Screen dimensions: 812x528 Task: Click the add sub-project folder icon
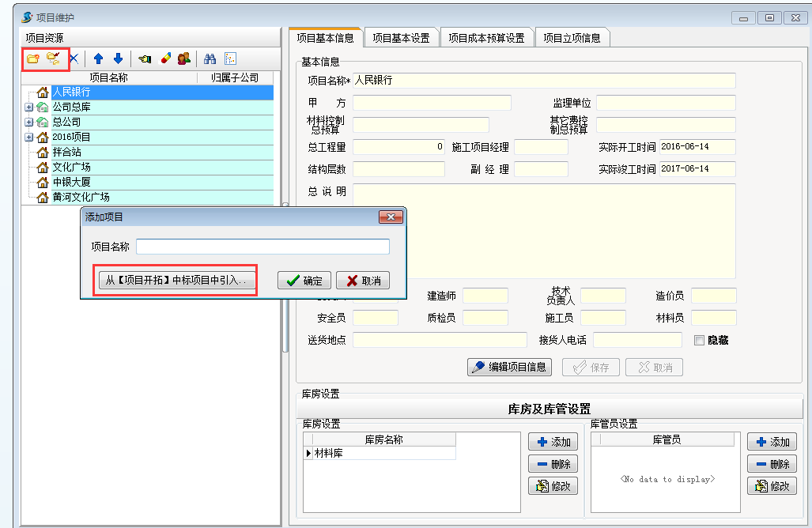pos(53,58)
